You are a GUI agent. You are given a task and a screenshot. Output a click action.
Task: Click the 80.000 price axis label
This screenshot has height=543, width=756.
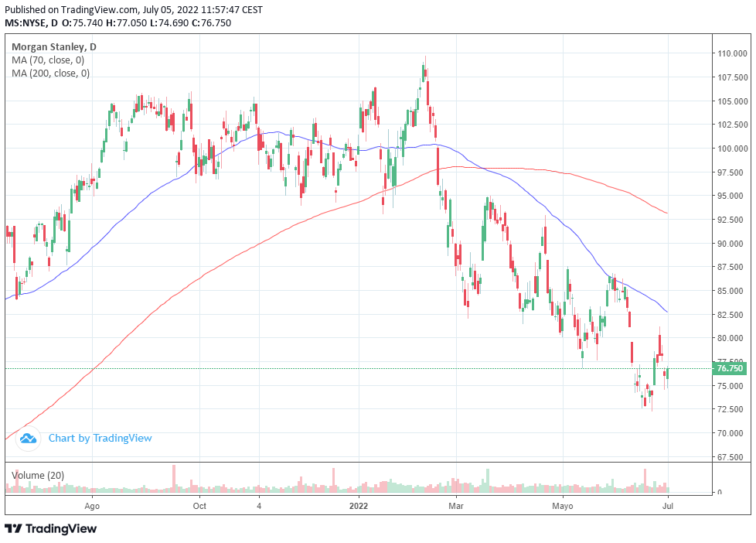[732, 338]
